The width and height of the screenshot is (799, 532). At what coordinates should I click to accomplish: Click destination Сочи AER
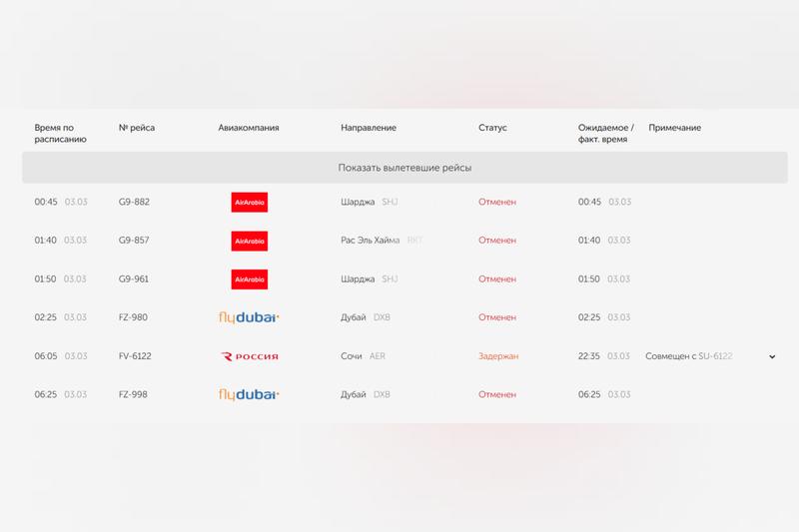(363, 356)
